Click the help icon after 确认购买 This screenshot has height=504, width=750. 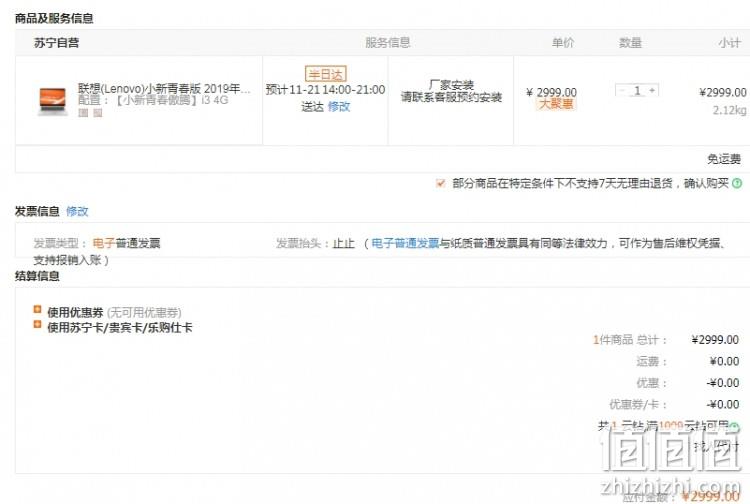tap(737, 183)
